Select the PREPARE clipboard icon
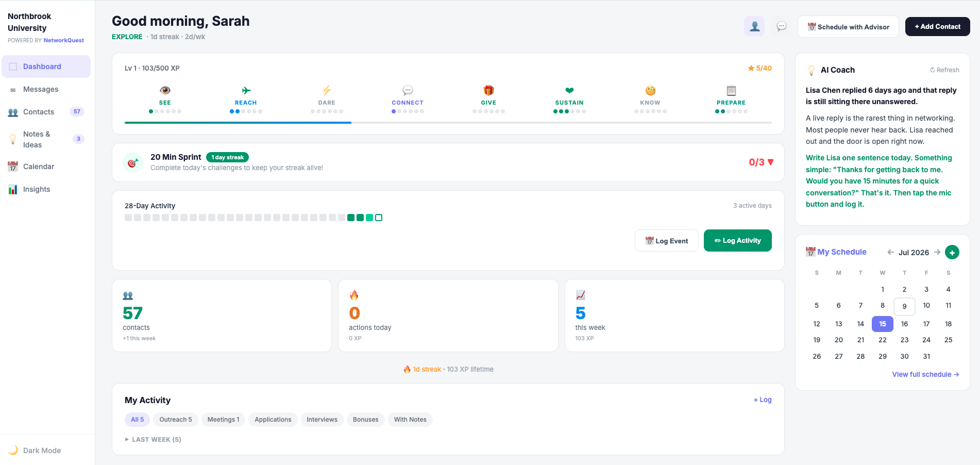980x465 pixels. tap(731, 90)
